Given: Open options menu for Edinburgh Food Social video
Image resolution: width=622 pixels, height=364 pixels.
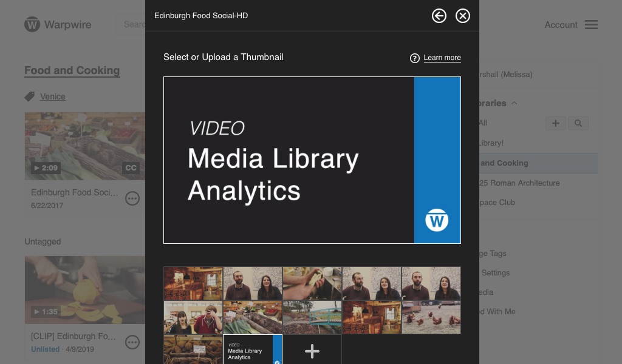Looking at the screenshot, I should 132,198.
